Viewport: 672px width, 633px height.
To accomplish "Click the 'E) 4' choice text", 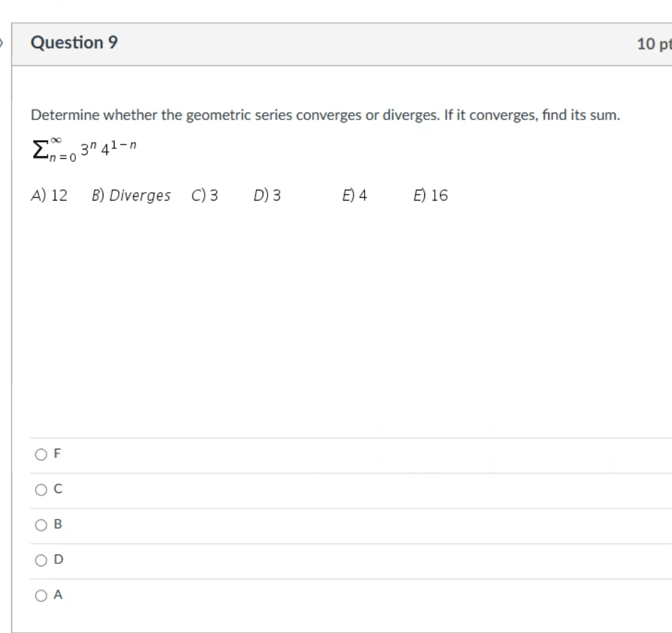I will pyautogui.click(x=355, y=195).
